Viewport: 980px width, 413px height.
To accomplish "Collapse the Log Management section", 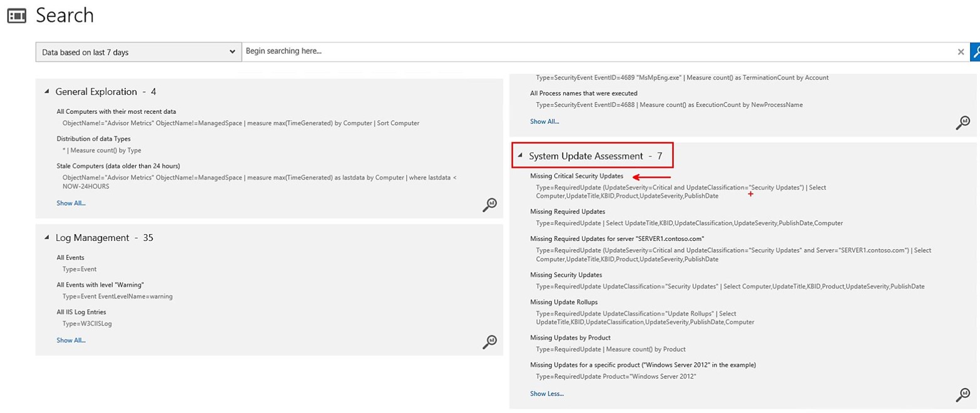I will (47, 238).
